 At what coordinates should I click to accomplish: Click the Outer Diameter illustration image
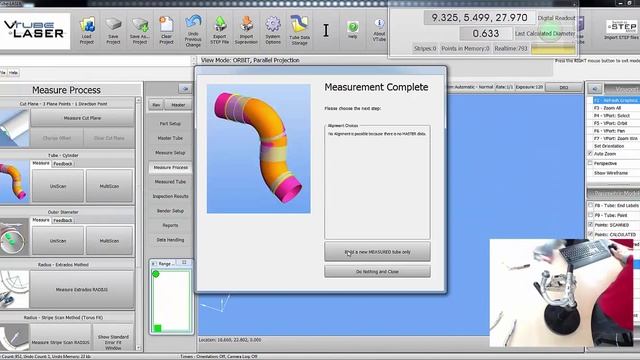[15, 237]
